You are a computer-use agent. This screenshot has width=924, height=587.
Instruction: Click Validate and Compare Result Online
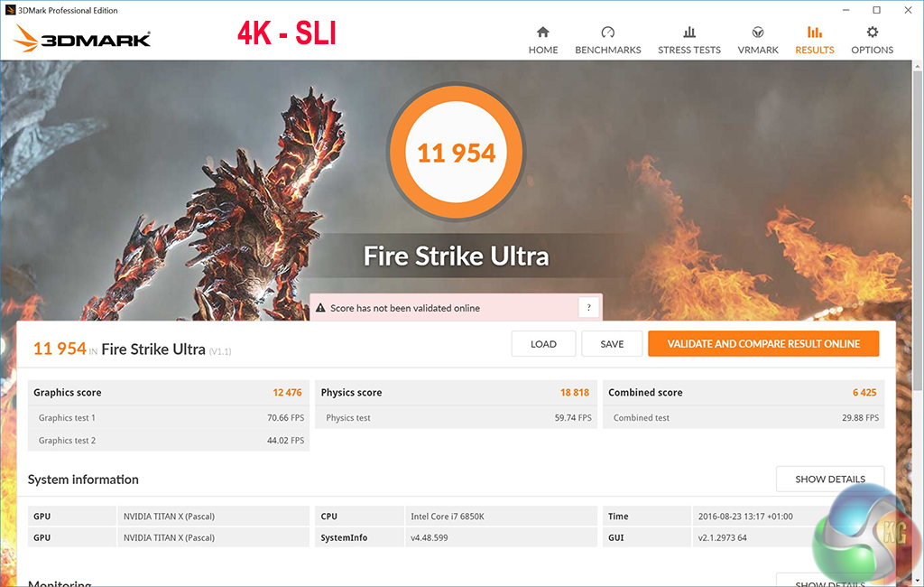pos(763,344)
